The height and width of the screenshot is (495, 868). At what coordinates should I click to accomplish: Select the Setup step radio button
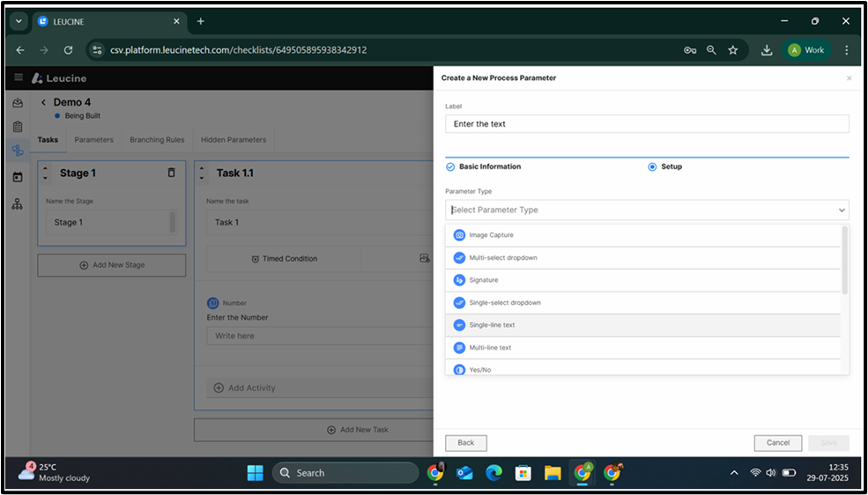[x=652, y=166]
